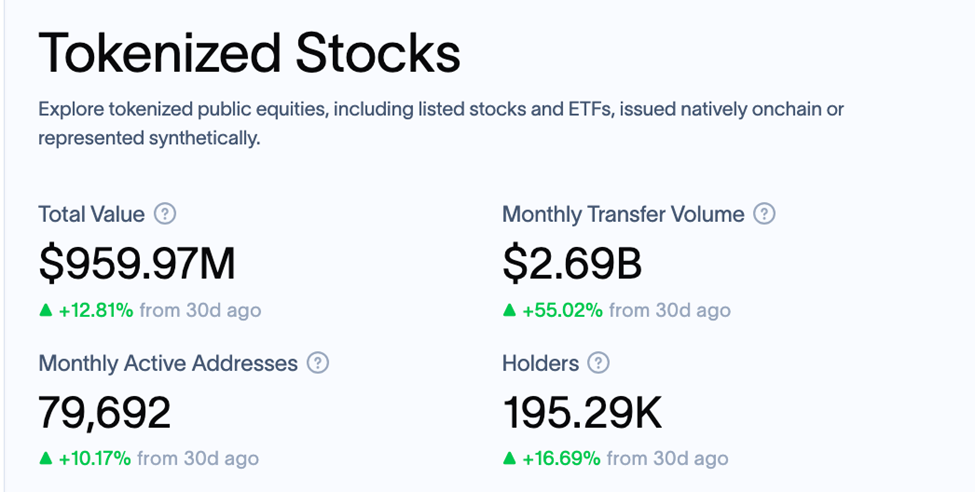975x492 pixels.
Task: Click green up arrow next to +10.17%
Action: (46, 459)
